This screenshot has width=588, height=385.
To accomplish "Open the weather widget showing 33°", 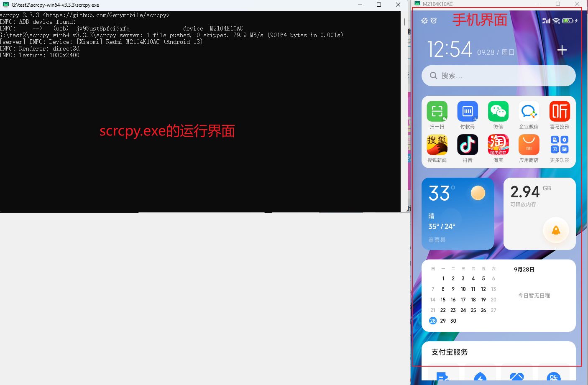I will [458, 214].
